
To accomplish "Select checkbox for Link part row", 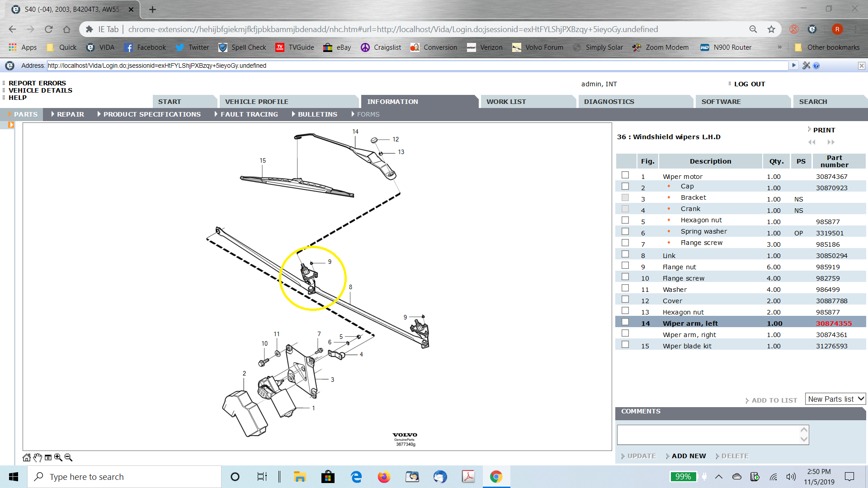I will point(625,254).
